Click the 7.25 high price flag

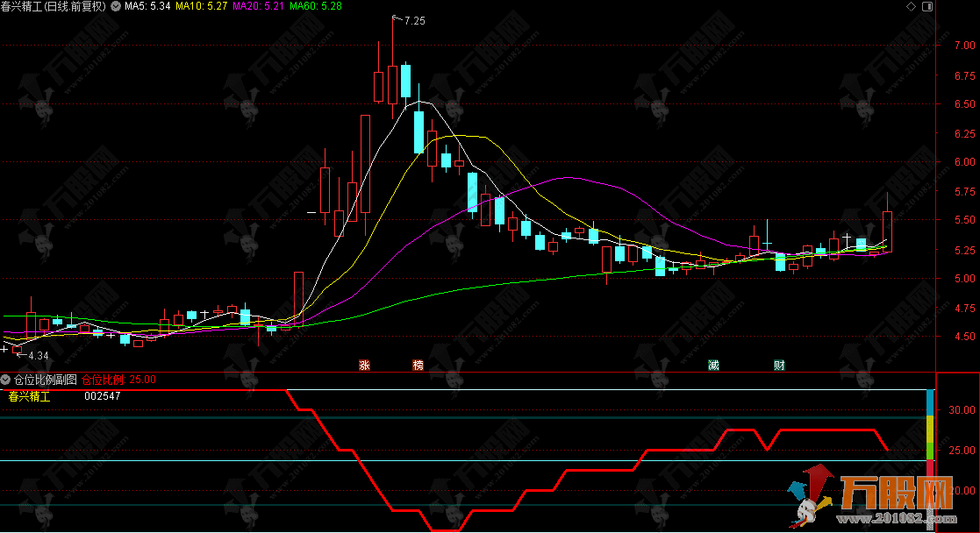click(411, 21)
